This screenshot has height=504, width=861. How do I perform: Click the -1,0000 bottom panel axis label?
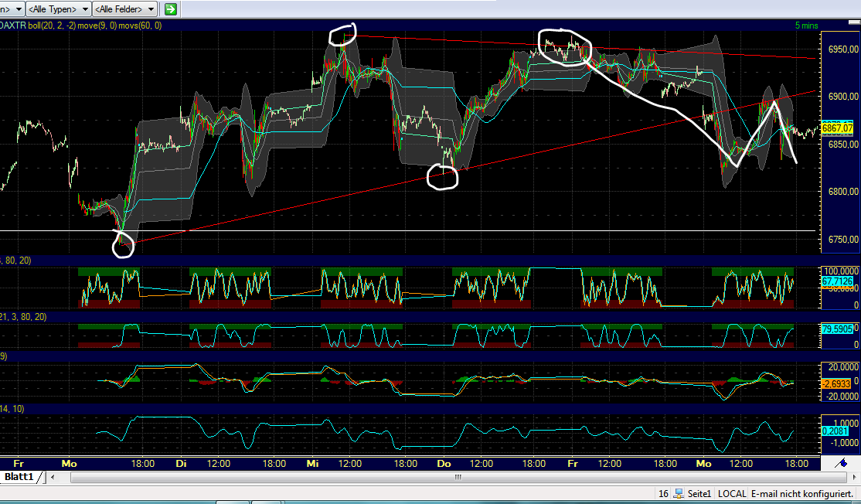[x=843, y=443]
